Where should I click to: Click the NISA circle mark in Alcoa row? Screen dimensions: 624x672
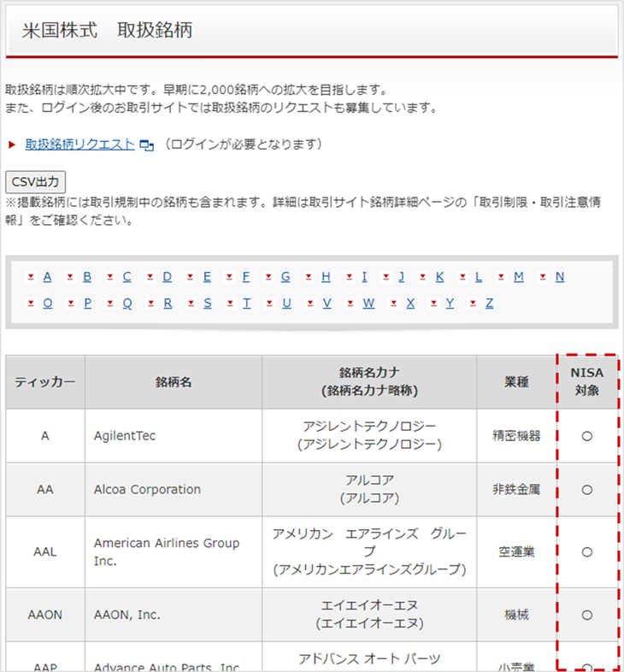pos(587,490)
